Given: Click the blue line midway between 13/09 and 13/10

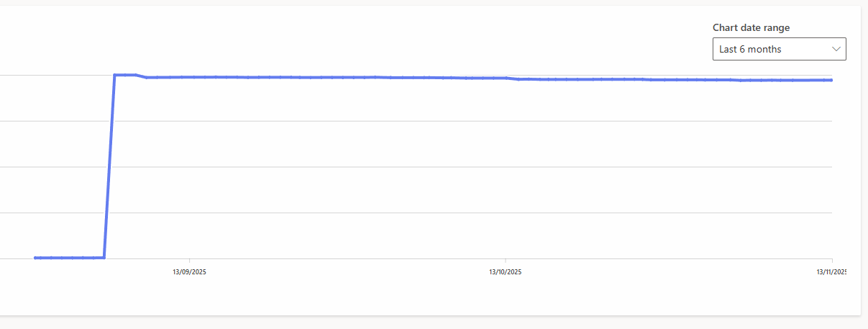Looking at the screenshot, I should pyautogui.click(x=347, y=77).
